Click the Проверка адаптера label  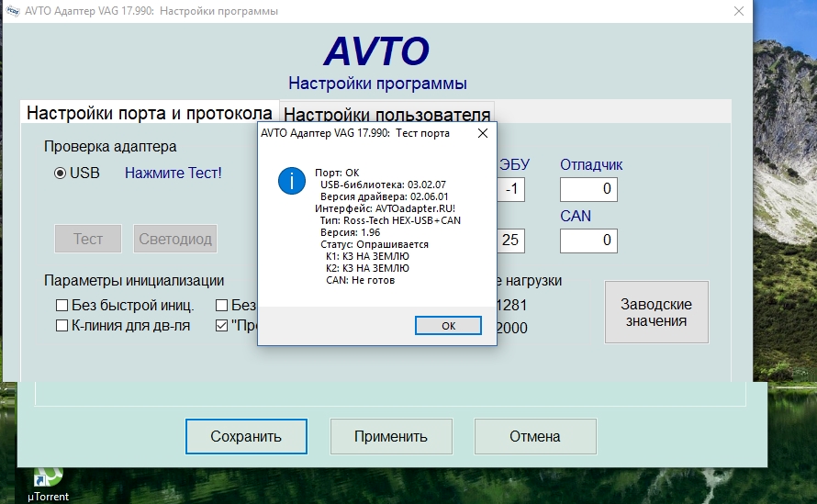[x=110, y=147]
